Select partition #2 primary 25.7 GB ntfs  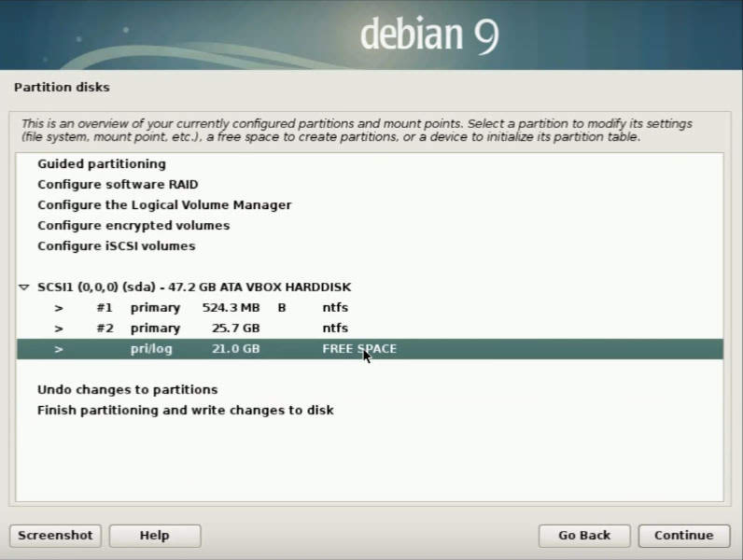coord(370,328)
